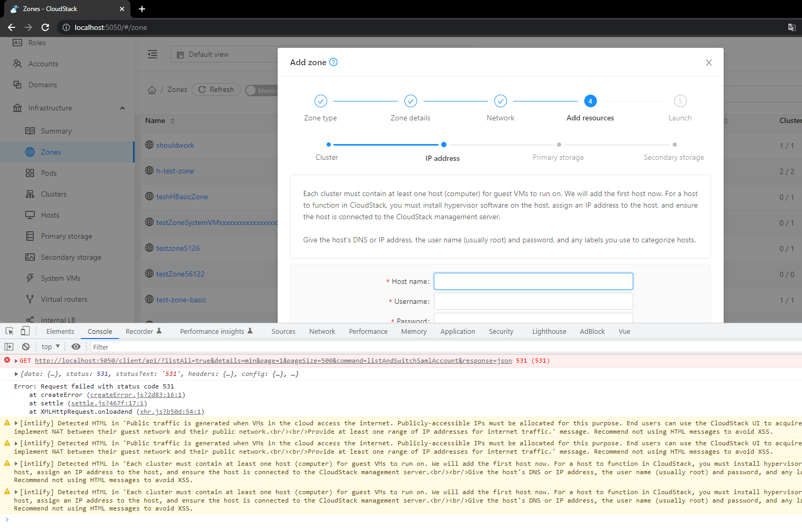Open the Recorder DevTools tab
The width and height of the screenshot is (802, 532).
tap(144, 331)
